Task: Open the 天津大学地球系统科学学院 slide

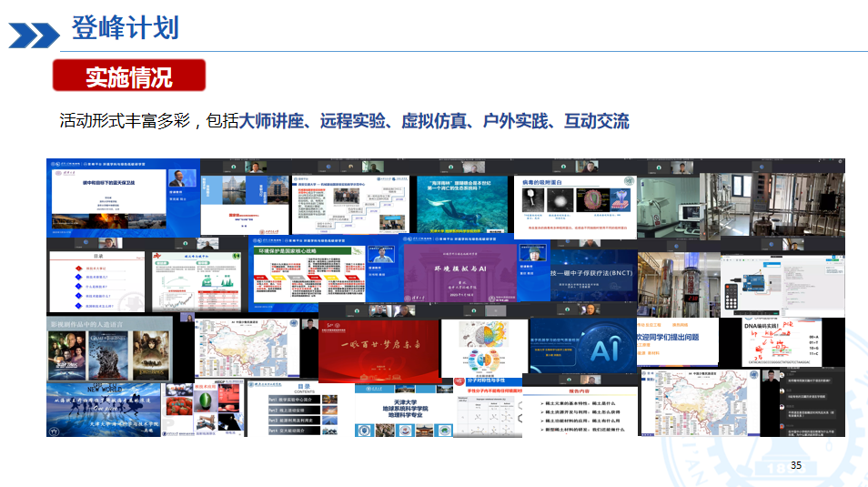Action: pyautogui.click(x=404, y=411)
